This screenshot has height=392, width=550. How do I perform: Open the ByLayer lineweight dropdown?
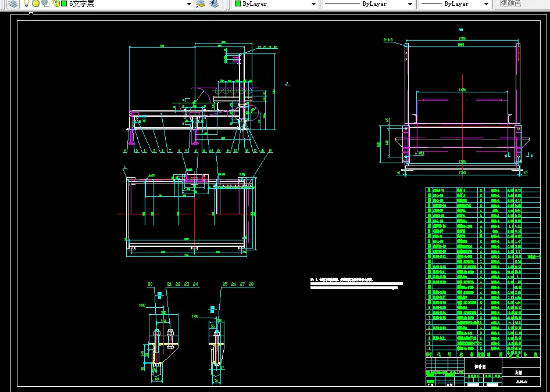pyautogui.click(x=485, y=4)
